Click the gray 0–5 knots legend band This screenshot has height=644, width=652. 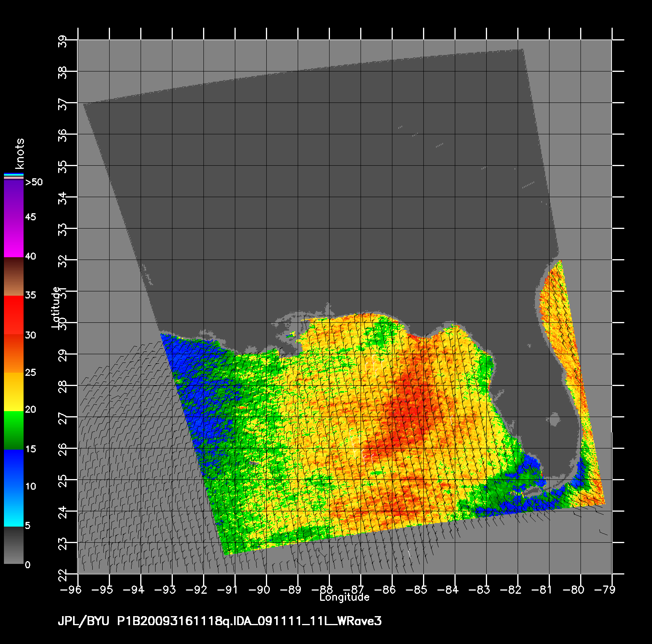[x=14, y=545]
